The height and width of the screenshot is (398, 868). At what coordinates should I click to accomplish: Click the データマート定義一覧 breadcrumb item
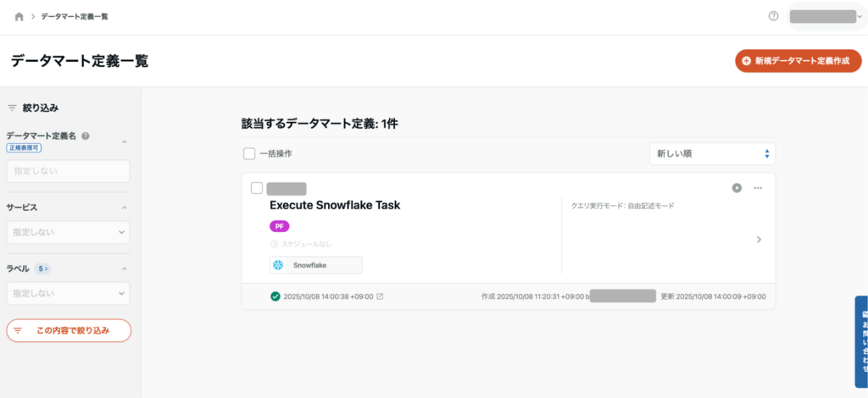(x=75, y=17)
